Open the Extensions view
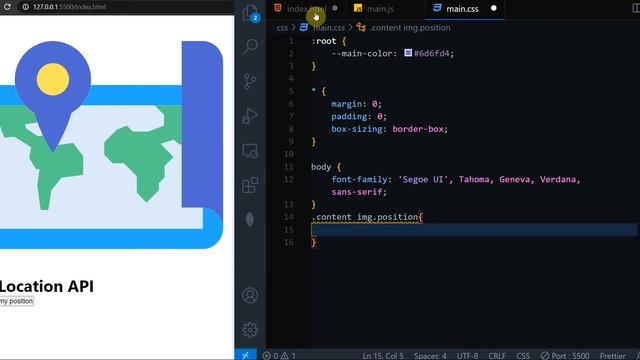640x360 pixels. pos(250,185)
